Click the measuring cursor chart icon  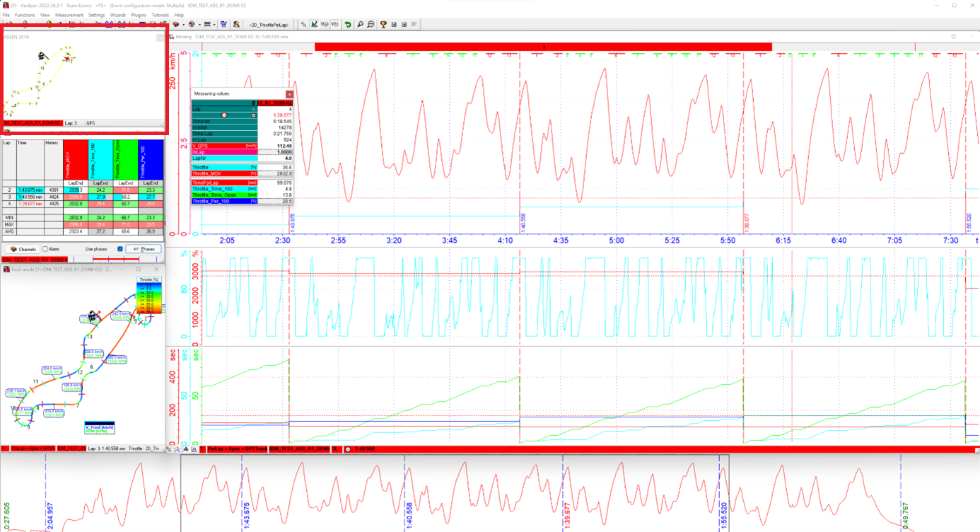click(314, 25)
